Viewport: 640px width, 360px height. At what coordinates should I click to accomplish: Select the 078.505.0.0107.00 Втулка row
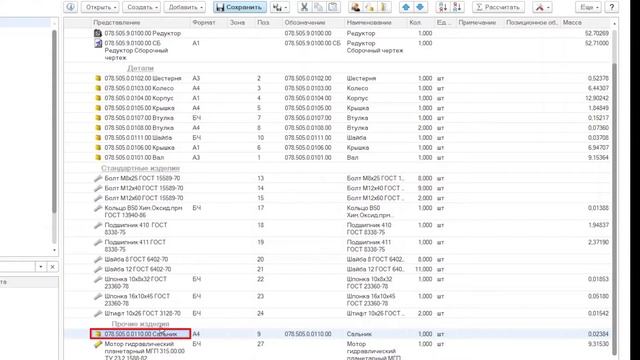point(338,118)
